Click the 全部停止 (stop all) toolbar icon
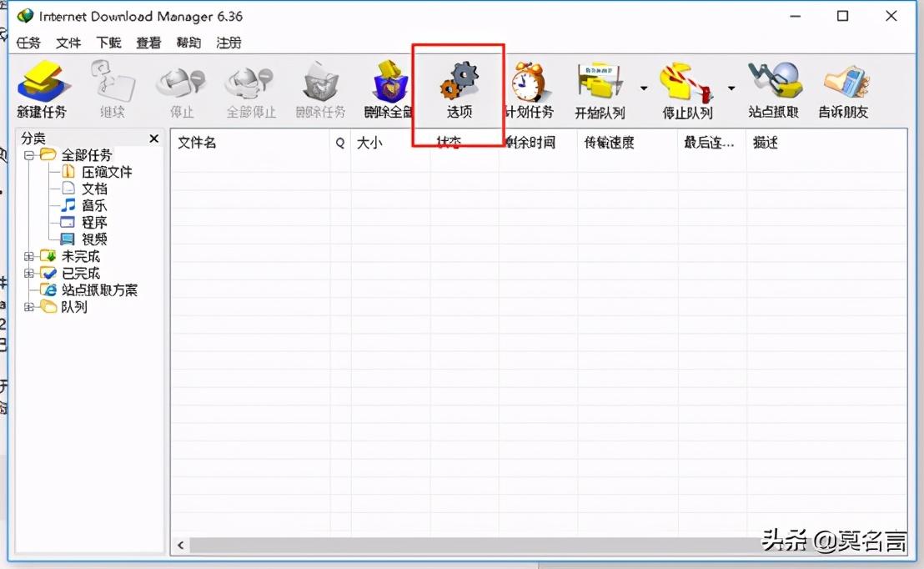Viewport: 924px width, 569px height. coord(251,90)
